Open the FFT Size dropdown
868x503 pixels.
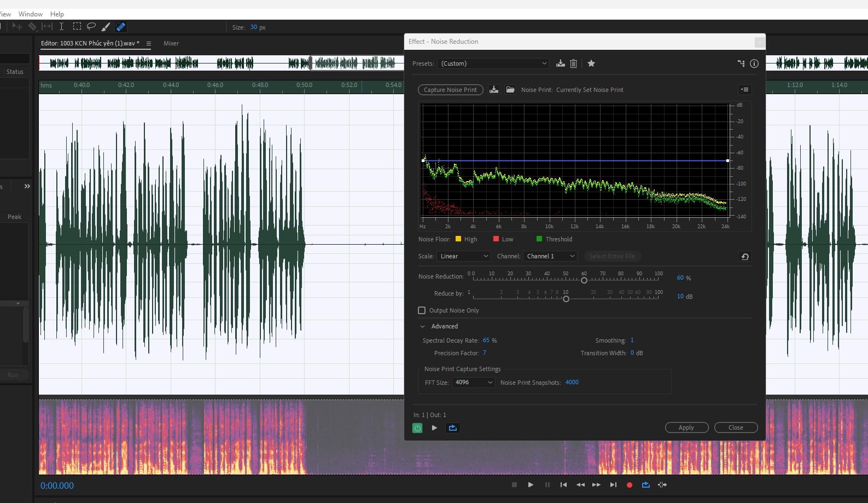(474, 382)
